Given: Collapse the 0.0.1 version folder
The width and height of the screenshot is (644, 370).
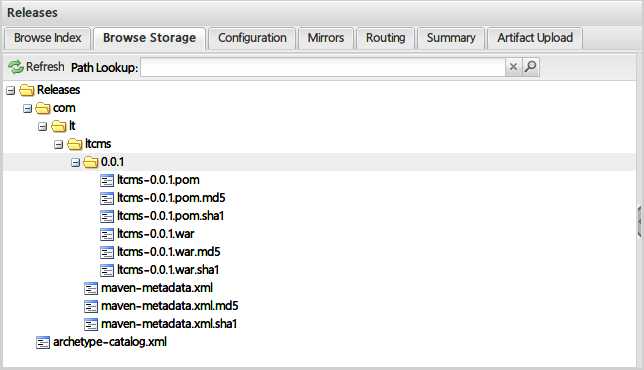Looking at the screenshot, I should (75, 163).
